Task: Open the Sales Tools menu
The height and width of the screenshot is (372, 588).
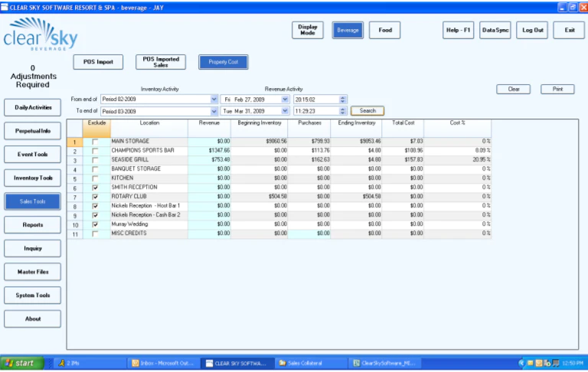Action: pos(33,201)
